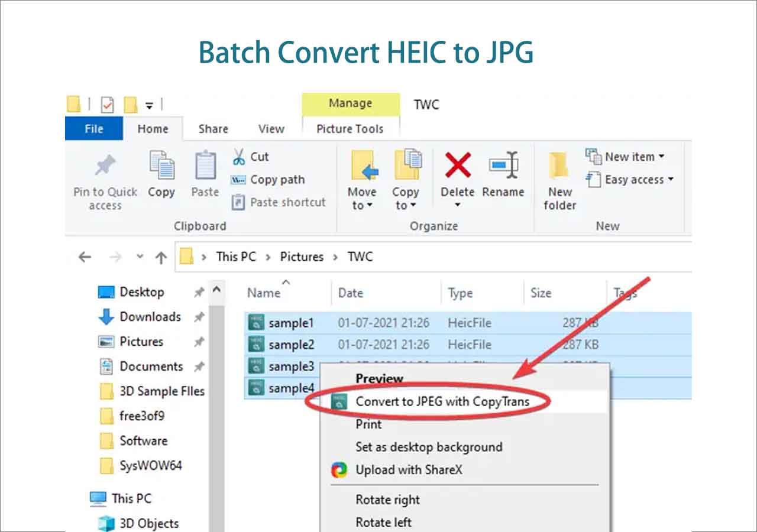Open the recent locations chevron
The image size is (757, 532).
[140, 257]
